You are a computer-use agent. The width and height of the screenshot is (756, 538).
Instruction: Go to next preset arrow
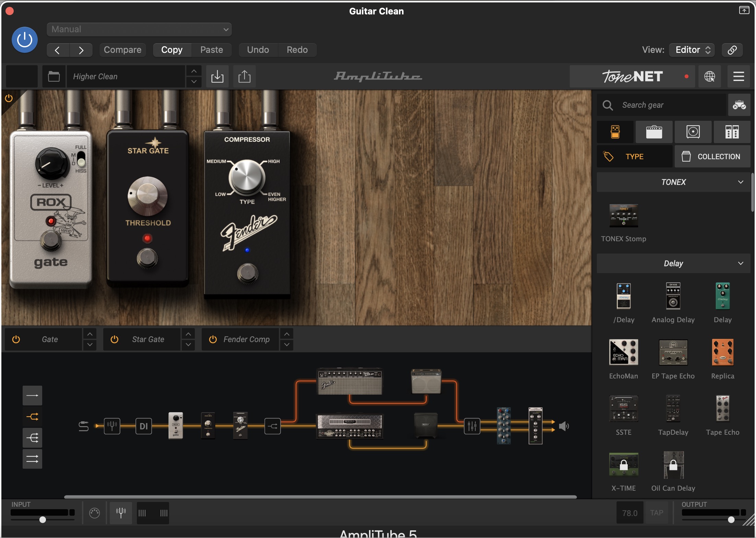point(81,50)
